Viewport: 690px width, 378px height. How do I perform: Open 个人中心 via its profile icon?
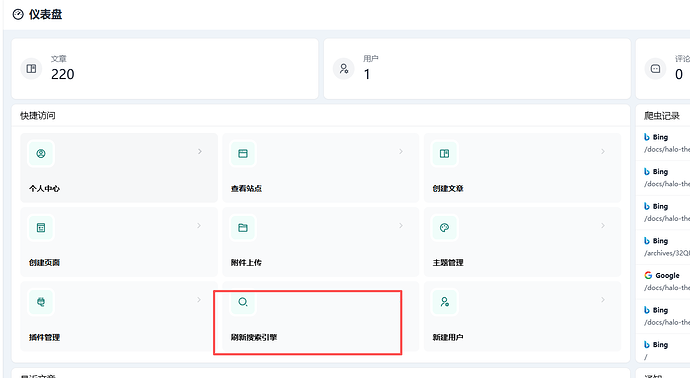[41, 154]
